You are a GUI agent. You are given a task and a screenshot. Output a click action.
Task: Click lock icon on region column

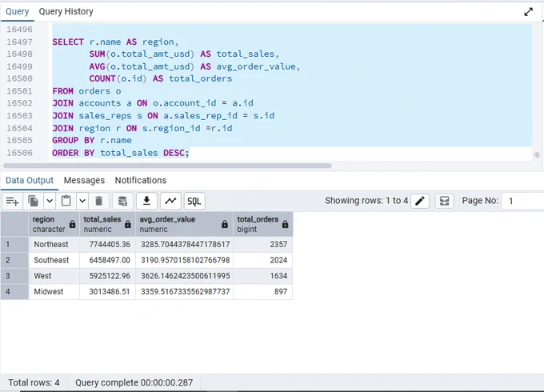[x=72, y=224]
